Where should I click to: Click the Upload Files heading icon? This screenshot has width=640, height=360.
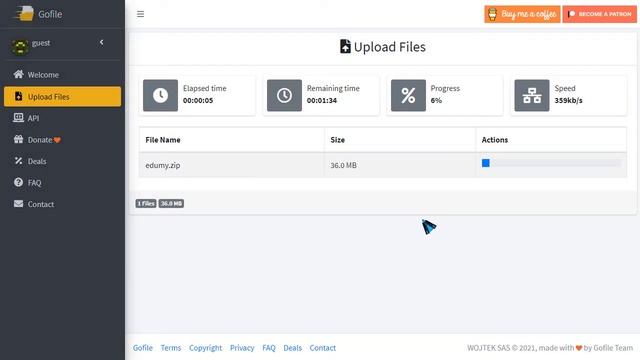click(x=345, y=47)
